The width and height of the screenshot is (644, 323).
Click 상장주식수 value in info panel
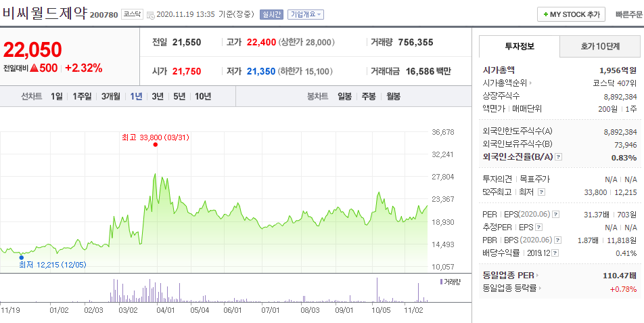620,97
